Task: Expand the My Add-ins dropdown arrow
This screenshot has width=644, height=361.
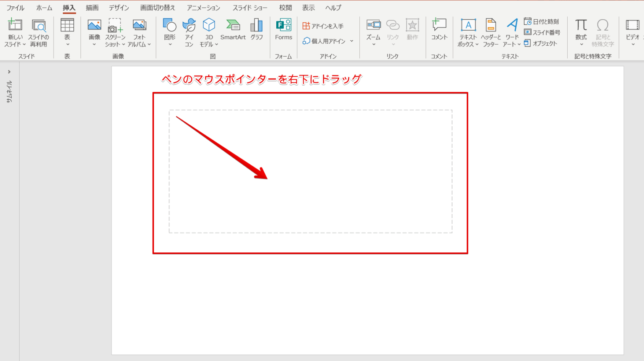Action: coord(352,41)
